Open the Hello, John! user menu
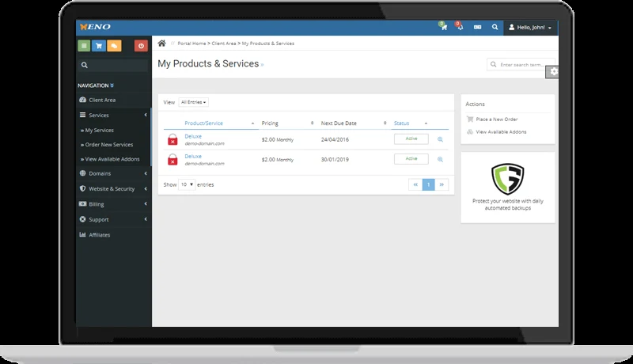This screenshot has height=364, width=633. click(530, 28)
